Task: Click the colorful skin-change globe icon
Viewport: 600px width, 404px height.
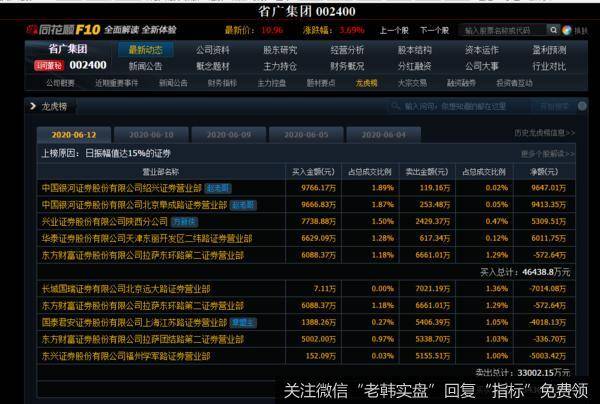Action: click(567, 30)
